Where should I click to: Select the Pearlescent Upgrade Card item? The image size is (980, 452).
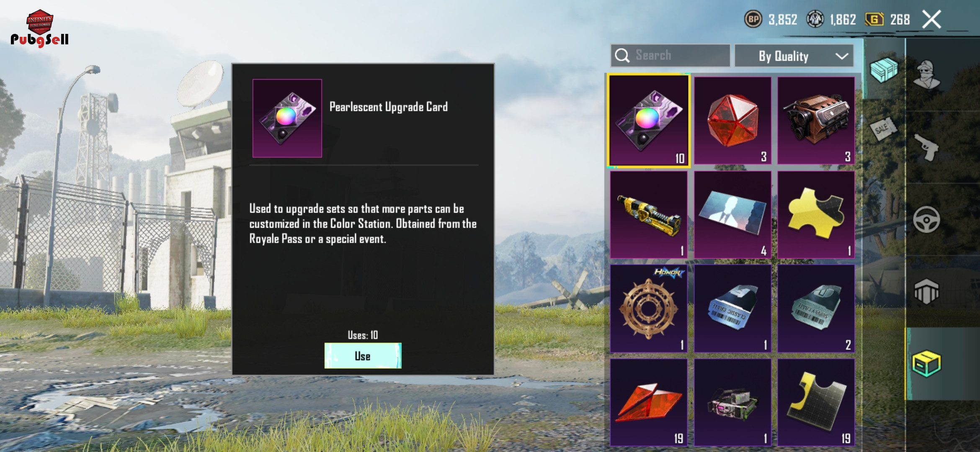[x=648, y=121]
